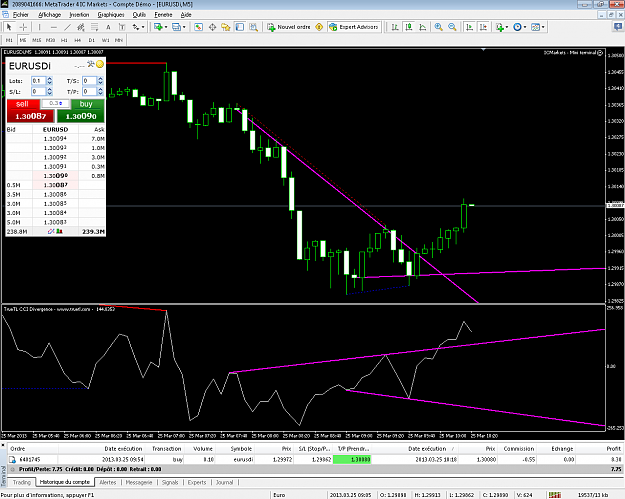Screen dimensions: 625x499
Task: Click the 1.30094 price row
Action: tap(55, 139)
